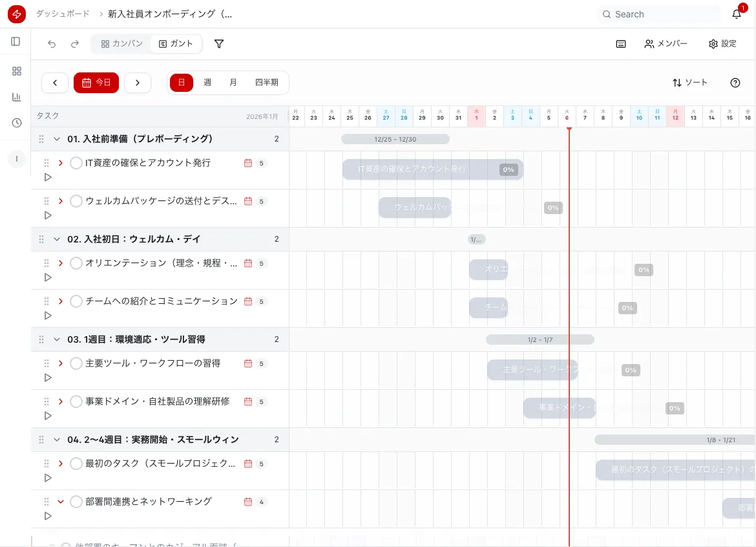This screenshot has width=756, height=547.
Task: Open the ソート sort options
Action: coord(690,83)
